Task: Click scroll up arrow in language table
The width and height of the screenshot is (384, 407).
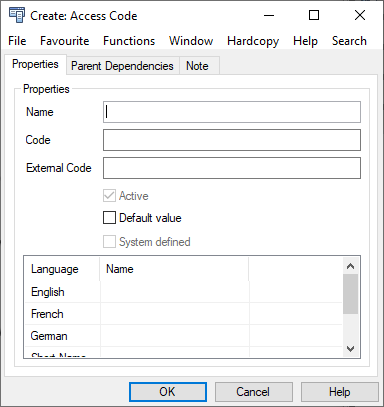Action: coord(350,266)
